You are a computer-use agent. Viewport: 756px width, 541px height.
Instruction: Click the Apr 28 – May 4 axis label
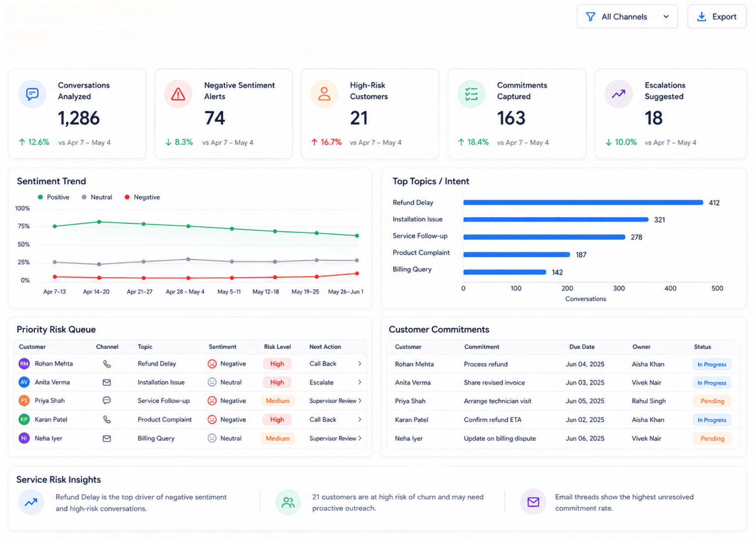pyautogui.click(x=185, y=292)
